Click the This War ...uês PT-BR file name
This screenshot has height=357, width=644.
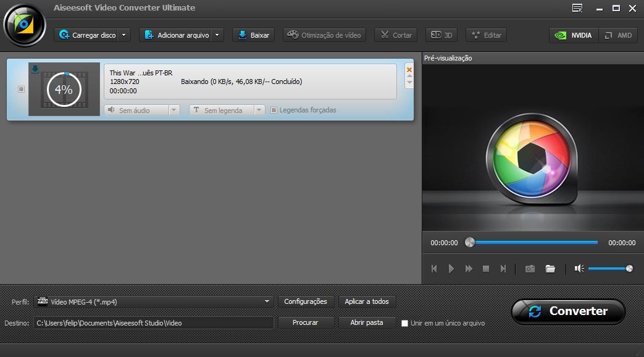coord(141,73)
